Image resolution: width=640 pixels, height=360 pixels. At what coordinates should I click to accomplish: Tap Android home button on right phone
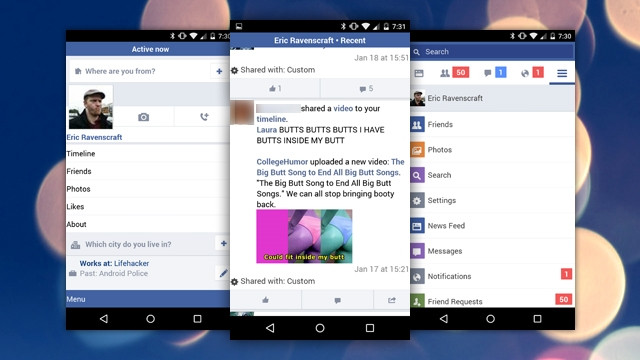(490, 319)
